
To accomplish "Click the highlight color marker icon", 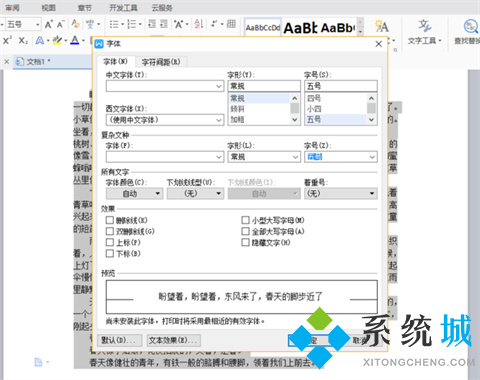I will point(57,40).
